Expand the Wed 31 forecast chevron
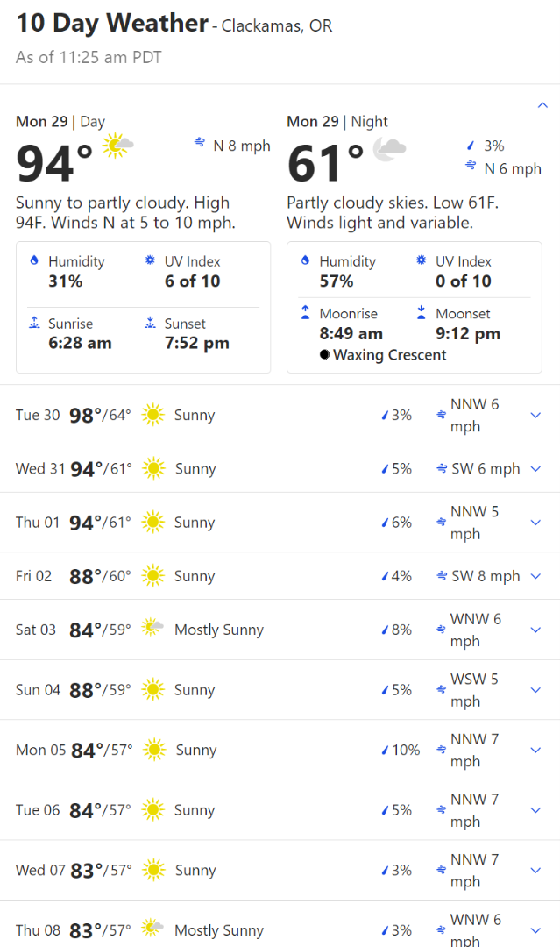The image size is (560, 947). pyautogui.click(x=536, y=469)
